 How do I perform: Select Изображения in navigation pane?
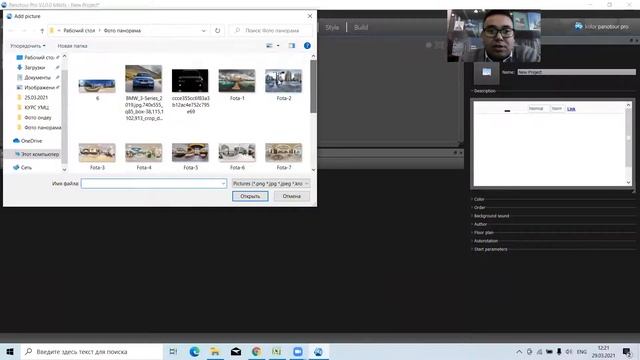point(38,87)
